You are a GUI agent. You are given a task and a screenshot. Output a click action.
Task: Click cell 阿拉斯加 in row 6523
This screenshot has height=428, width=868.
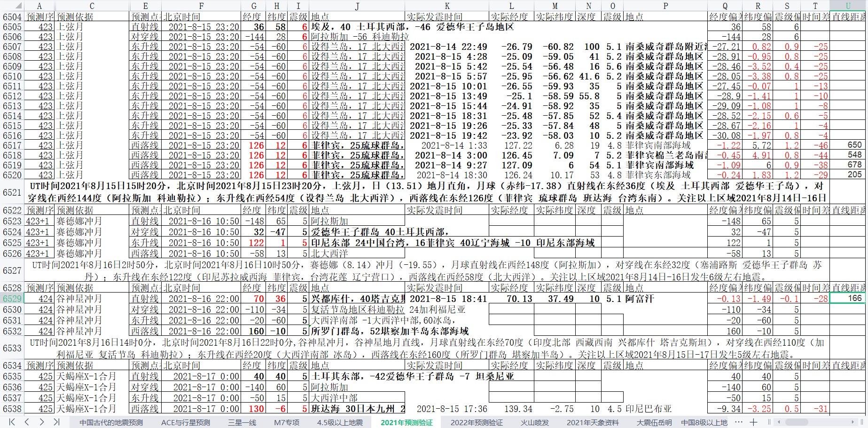357,221
